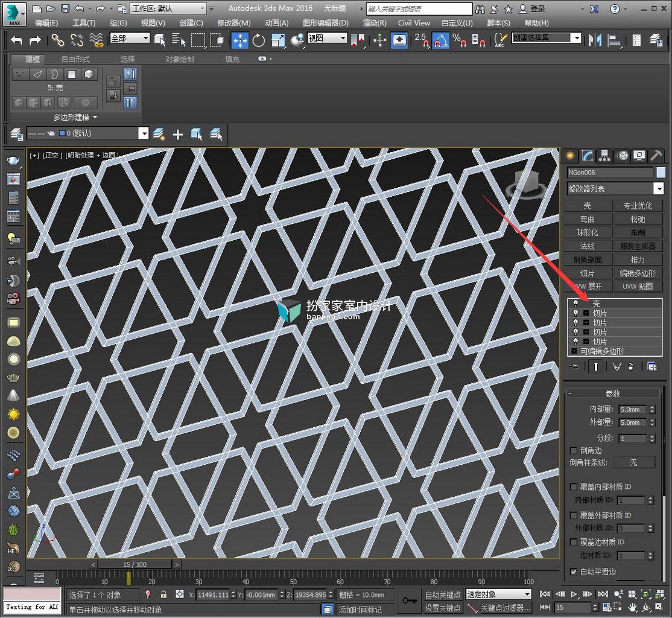Open the Utilities hammer tab
Viewport: 672px width, 618px height.
[656, 156]
